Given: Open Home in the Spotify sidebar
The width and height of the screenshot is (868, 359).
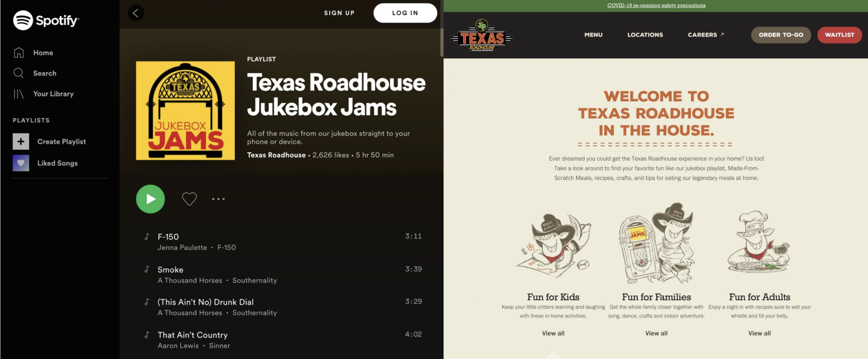Looking at the screenshot, I should click(43, 53).
